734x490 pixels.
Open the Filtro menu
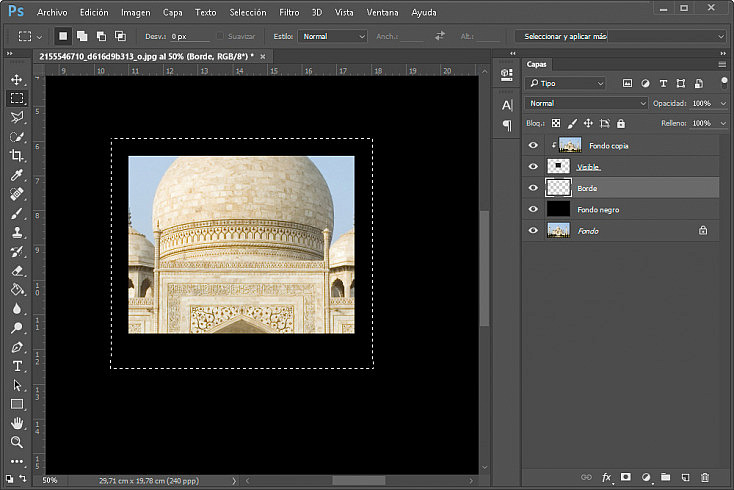[x=289, y=13]
